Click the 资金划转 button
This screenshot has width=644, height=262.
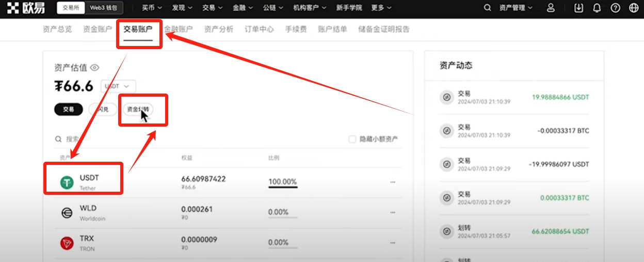coord(138,110)
